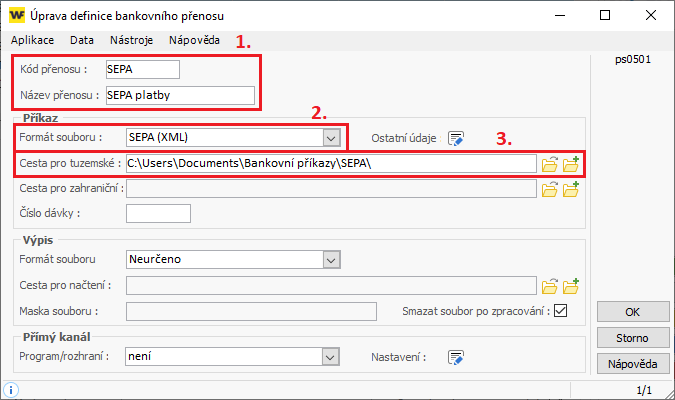The image size is (675, 400).
Task: Confirm with the OK button
Action: [633, 312]
